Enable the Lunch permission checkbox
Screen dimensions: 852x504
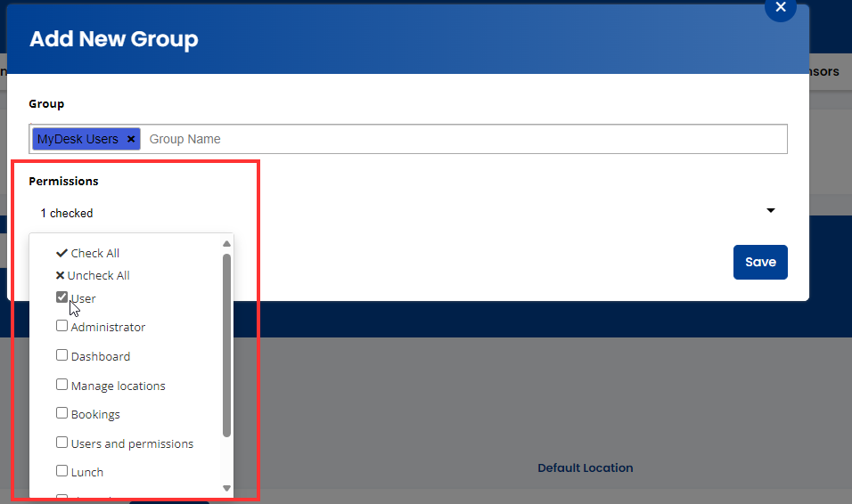tap(62, 471)
